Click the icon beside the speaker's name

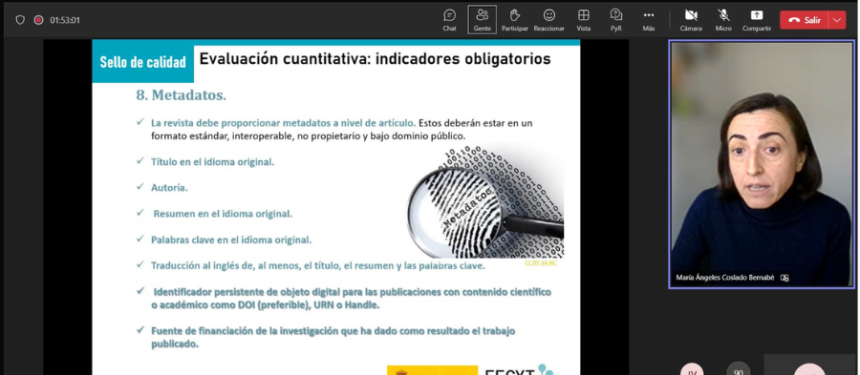click(x=784, y=278)
